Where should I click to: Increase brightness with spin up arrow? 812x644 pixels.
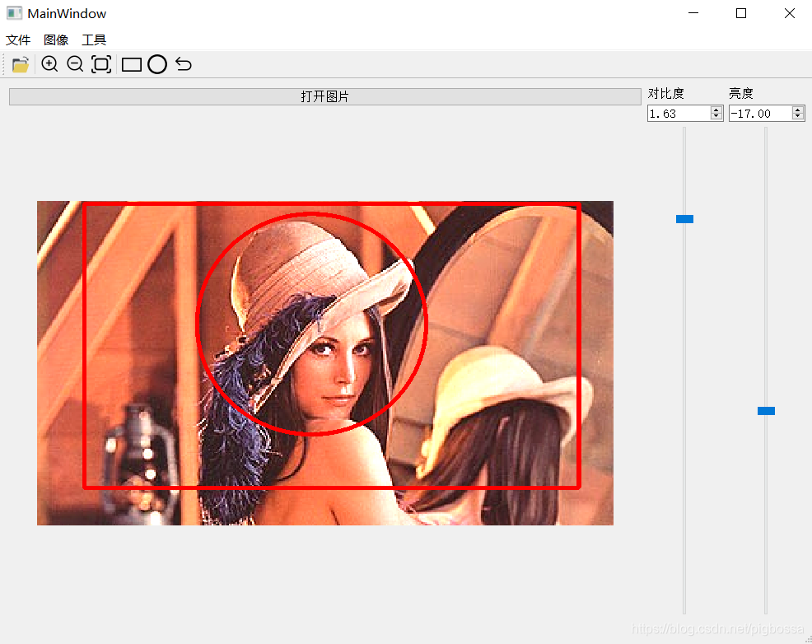pos(798,110)
